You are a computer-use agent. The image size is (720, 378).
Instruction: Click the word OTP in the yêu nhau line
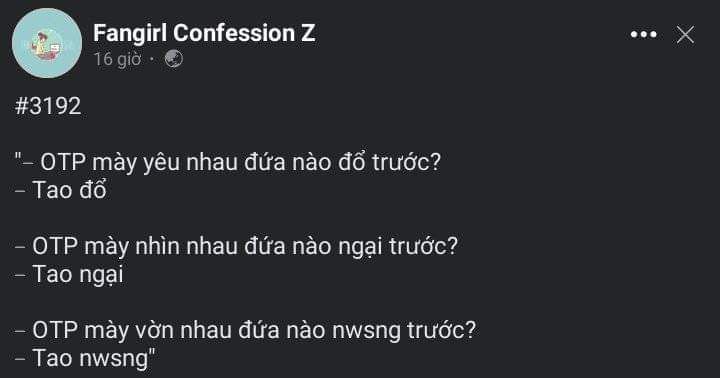point(62,162)
